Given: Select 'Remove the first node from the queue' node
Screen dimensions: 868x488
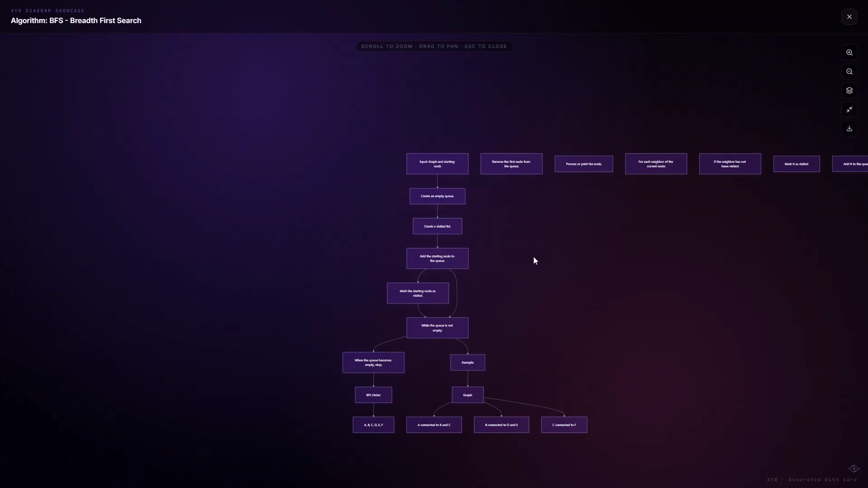Looking at the screenshot, I should 511,164.
